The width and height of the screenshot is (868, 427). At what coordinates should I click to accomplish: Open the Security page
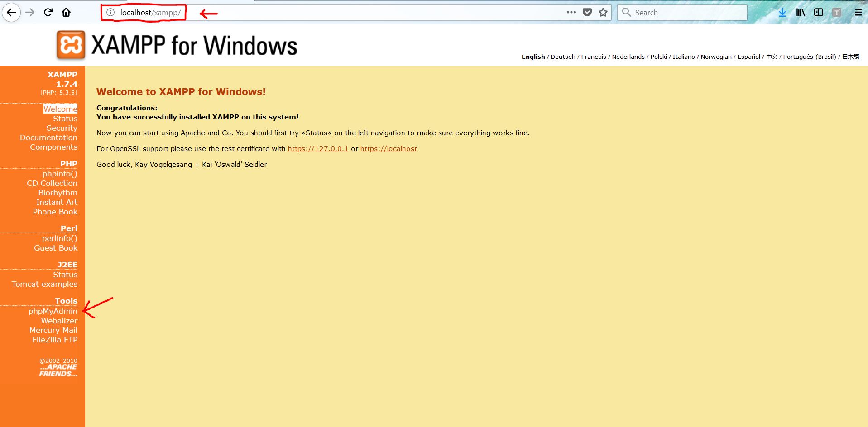pyautogui.click(x=62, y=128)
